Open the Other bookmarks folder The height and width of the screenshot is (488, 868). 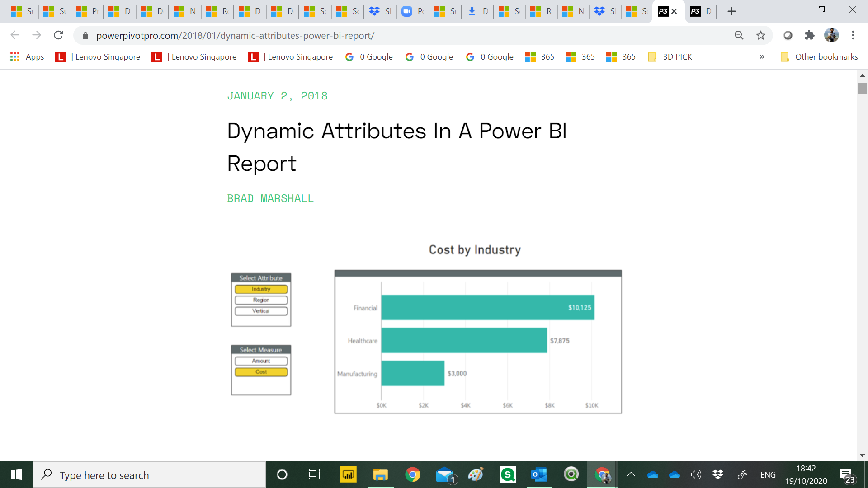[819, 57]
